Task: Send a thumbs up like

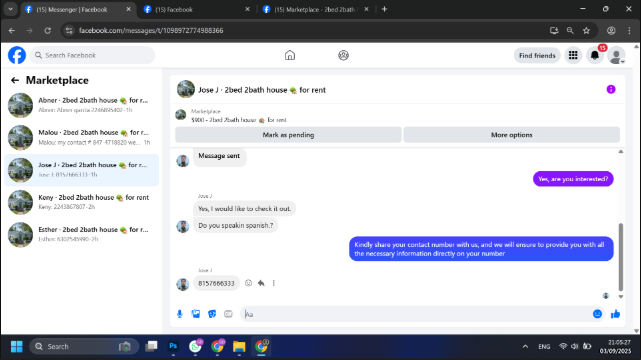Action: point(615,314)
